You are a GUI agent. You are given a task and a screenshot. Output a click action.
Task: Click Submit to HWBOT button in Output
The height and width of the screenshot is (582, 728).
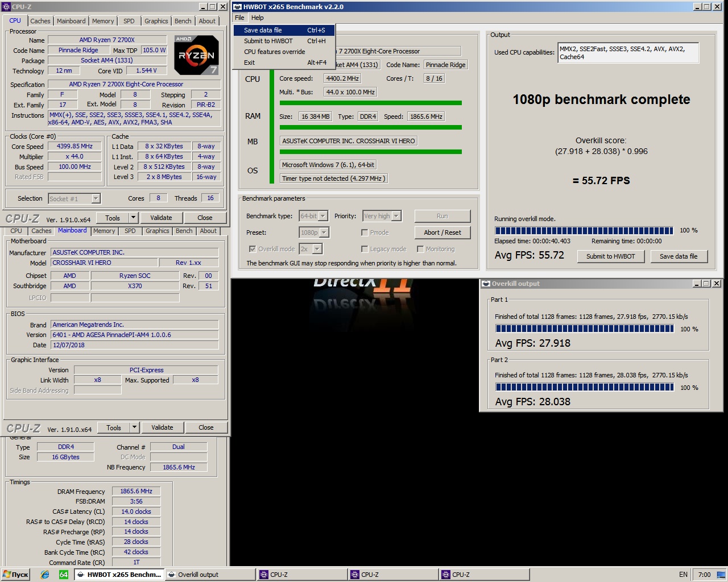(611, 256)
